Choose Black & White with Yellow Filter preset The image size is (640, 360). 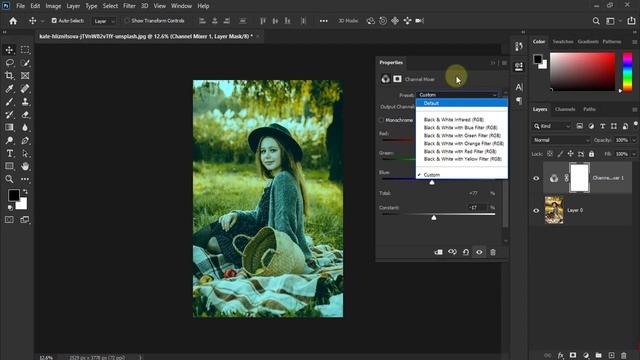click(x=462, y=159)
